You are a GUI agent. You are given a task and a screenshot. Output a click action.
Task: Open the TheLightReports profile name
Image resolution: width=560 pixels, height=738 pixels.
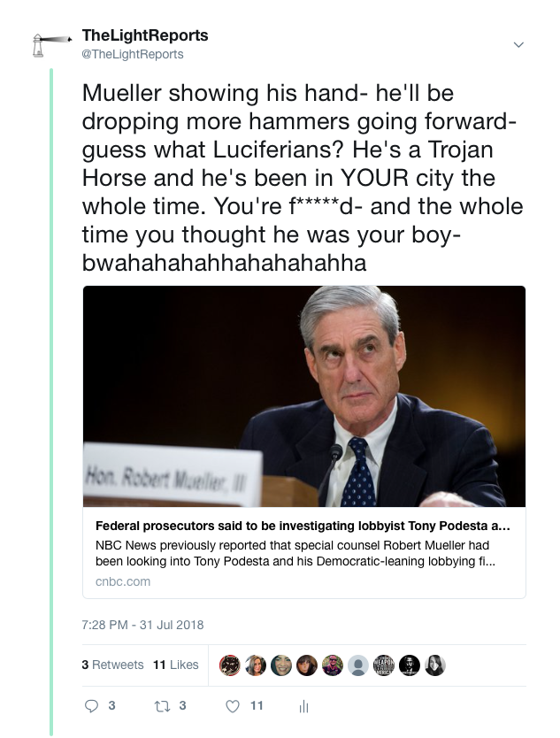(x=145, y=36)
